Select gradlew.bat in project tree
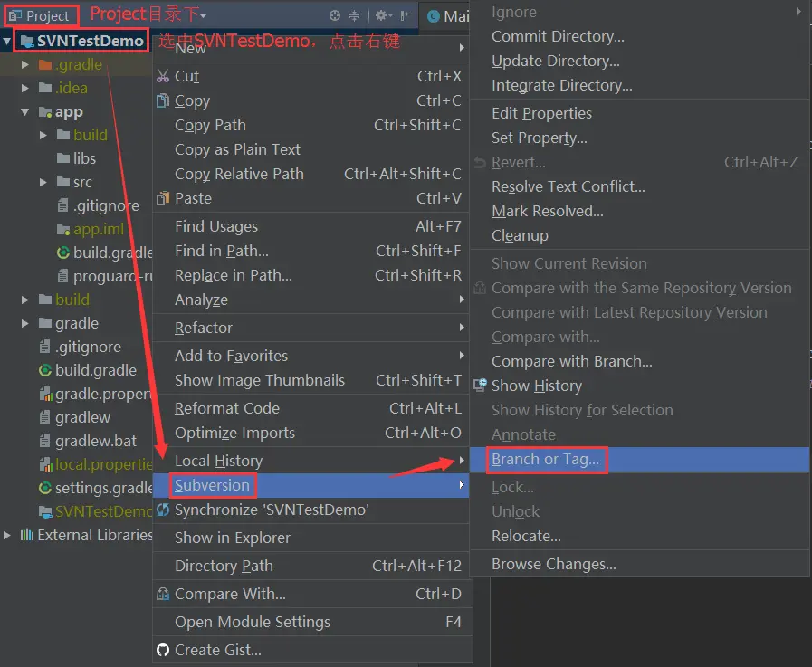 coord(89,441)
